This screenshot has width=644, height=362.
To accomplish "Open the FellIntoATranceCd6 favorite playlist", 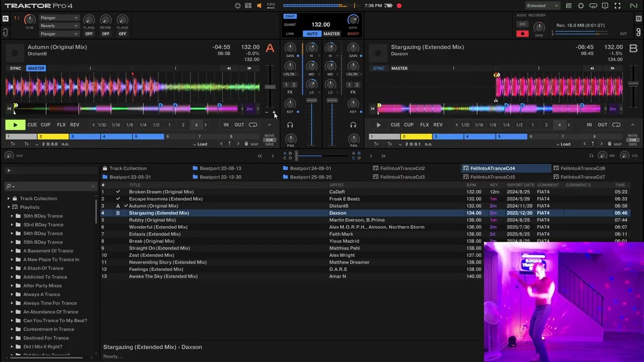I will tap(579, 168).
